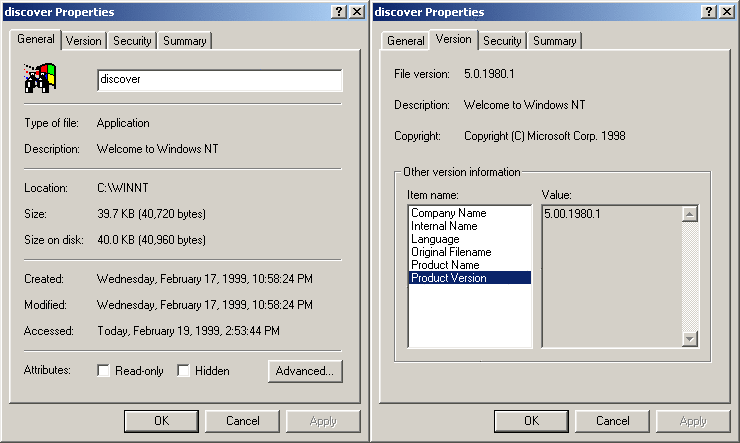Click the help question mark in right dialog
The image size is (740, 443).
pyautogui.click(x=709, y=12)
